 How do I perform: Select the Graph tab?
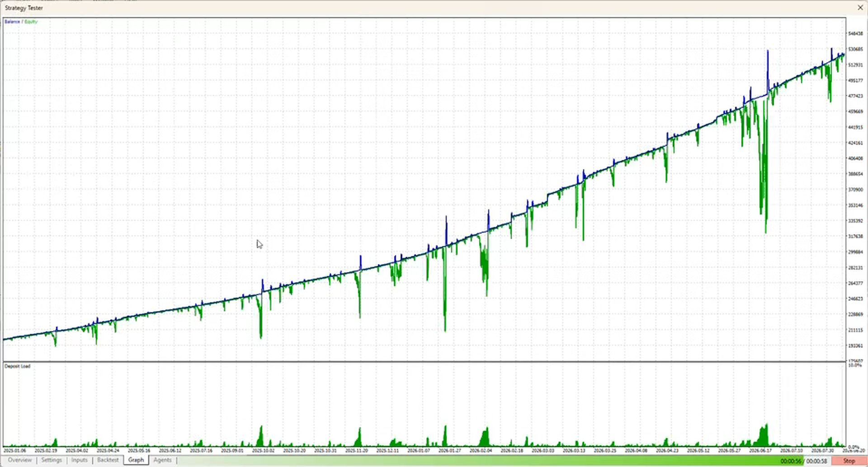(x=136, y=460)
